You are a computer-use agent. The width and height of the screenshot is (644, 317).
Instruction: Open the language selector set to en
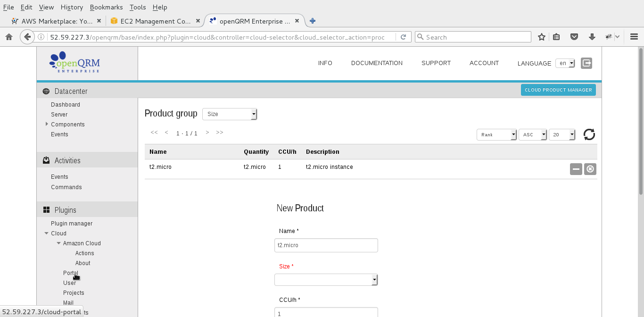pyautogui.click(x=565, y=63)
